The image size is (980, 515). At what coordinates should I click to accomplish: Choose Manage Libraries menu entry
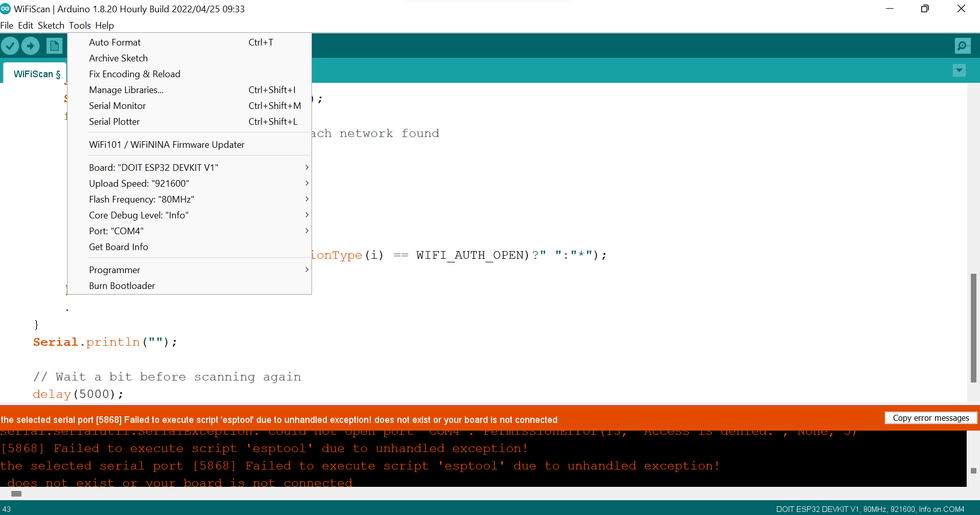tap(126, 90)
